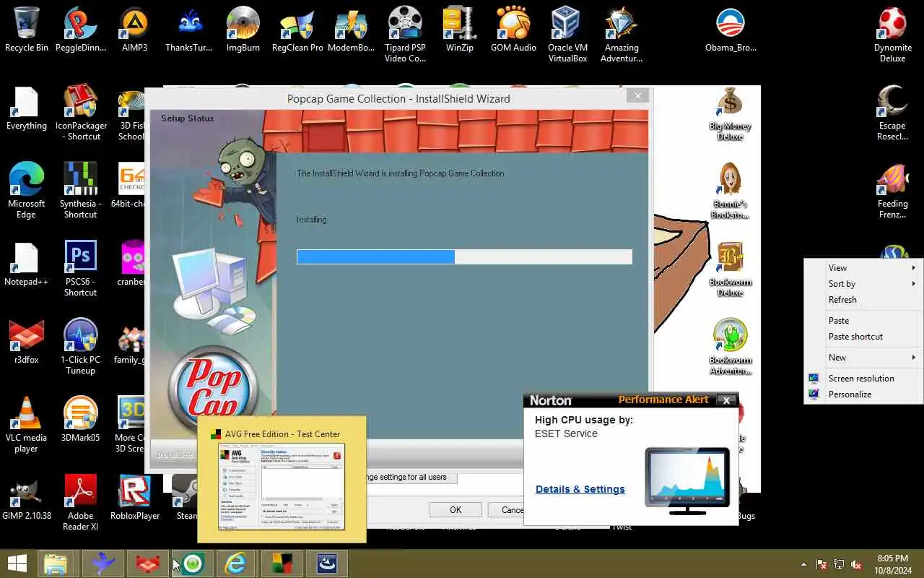Select Paste in the desktop context menu
This screenshot has height=578, width=924.
[863, 320]
